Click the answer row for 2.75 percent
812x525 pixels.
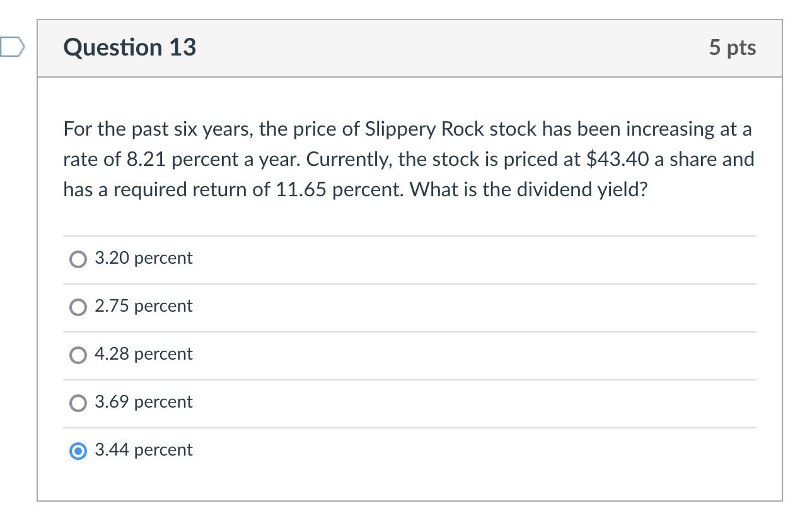(x=378, y=307)
